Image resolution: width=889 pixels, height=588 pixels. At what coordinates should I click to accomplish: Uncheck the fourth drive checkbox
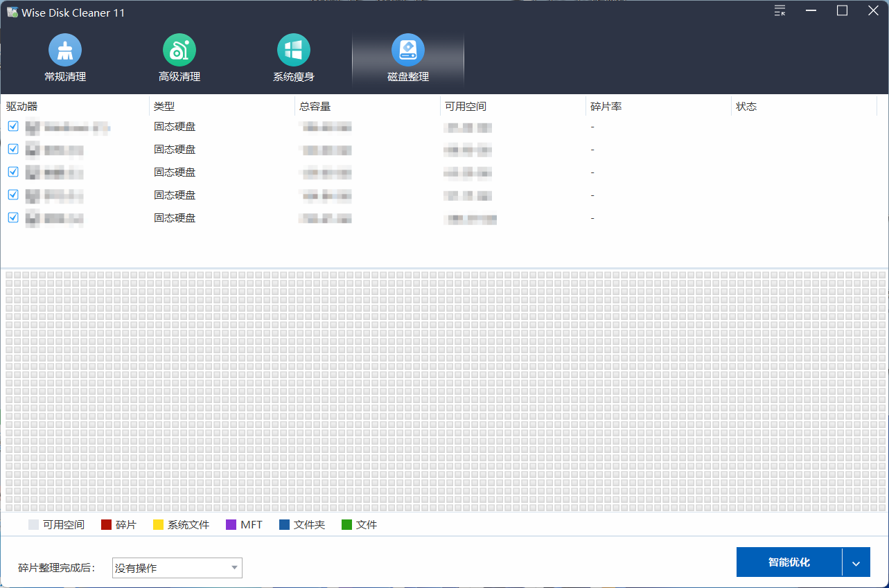pyautogui.click(x=13, y=195)
